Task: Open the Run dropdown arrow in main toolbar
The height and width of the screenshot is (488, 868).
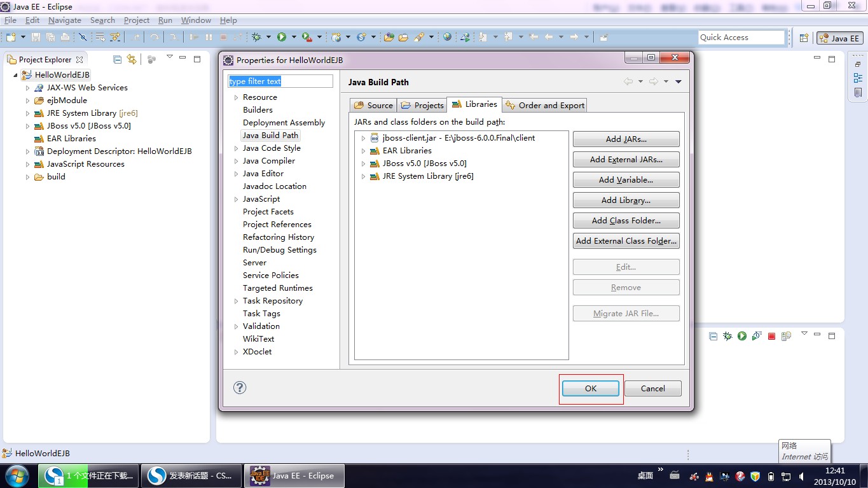Action: coord(293,38)
